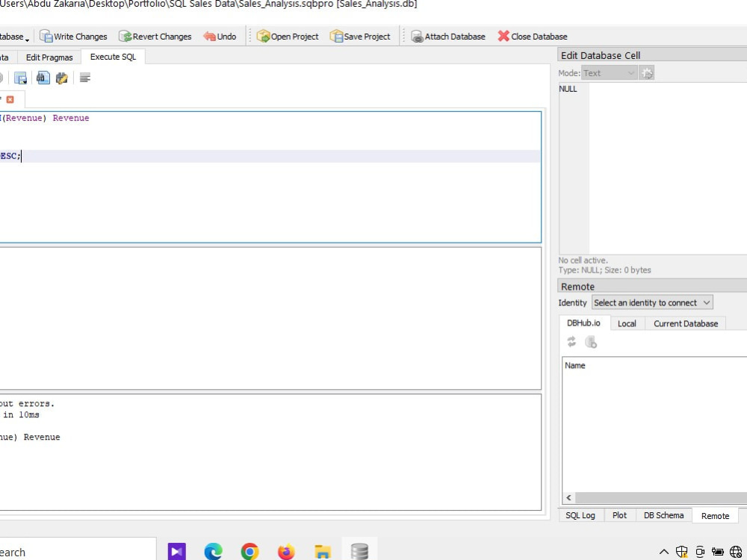The image size is (747, 560).
Task: Click the Close Database button
Action: click(532, 36)
